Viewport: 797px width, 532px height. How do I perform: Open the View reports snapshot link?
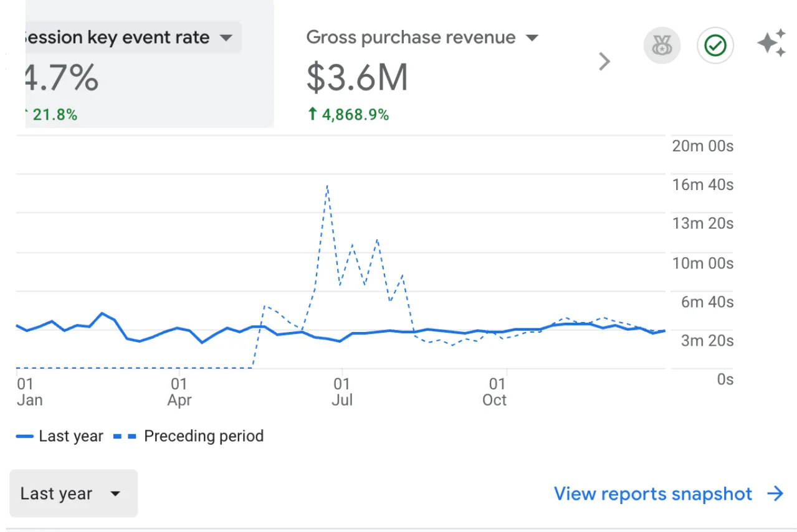[652, 494]
